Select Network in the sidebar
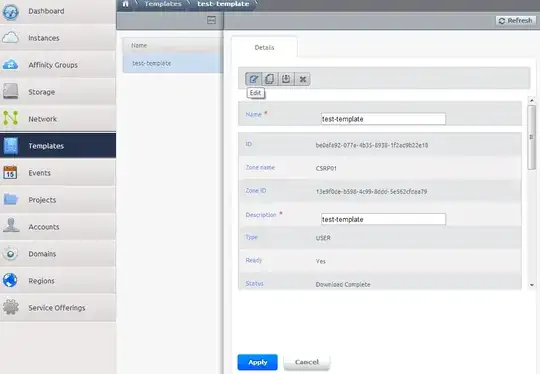The image size is (540, 374). [58, 119]
